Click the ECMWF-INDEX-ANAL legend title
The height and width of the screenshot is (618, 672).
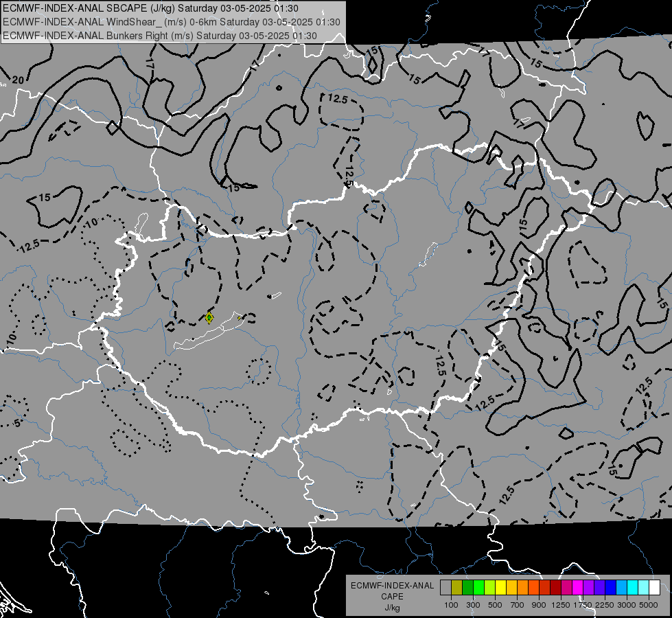point(392,586)
